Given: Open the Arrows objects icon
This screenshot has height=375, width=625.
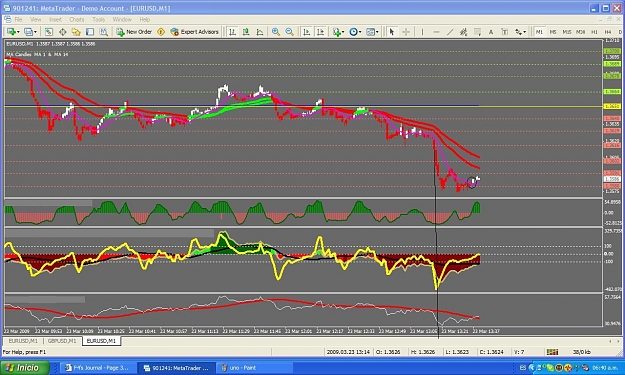Looking at the screenshot, I should [518, 31].
